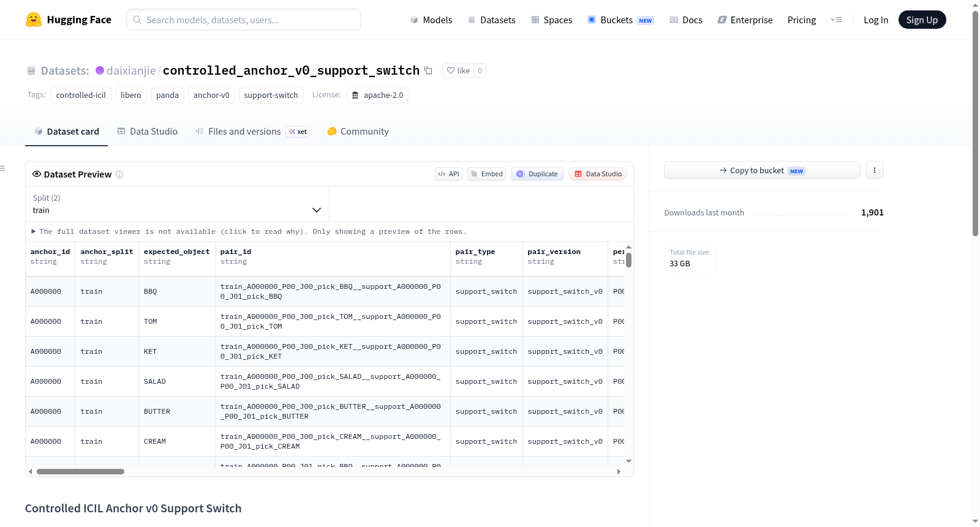The height and width of the screenshot is (527, 980).
Task: Open the Files and versions tab
Action: [x=252, y=132]
